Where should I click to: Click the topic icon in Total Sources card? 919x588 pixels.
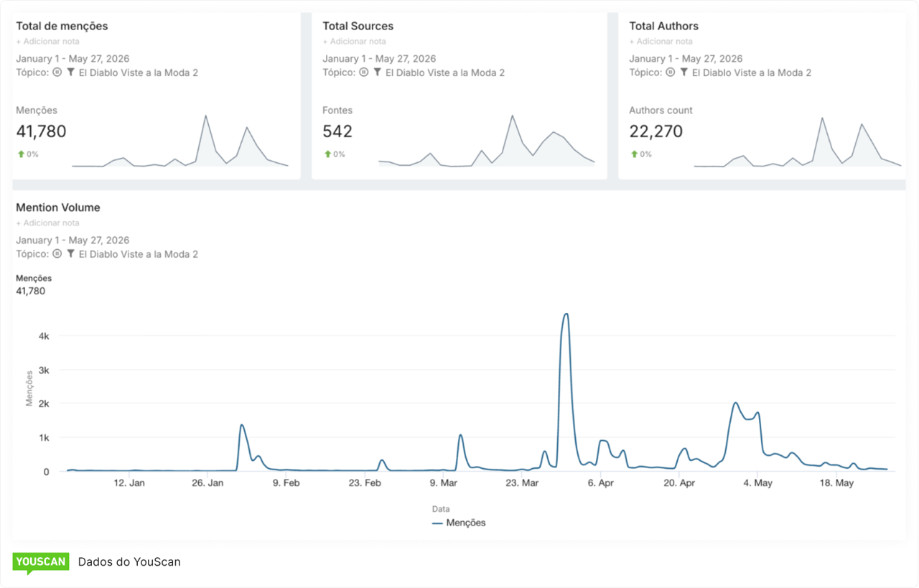[x=364, y=73]
